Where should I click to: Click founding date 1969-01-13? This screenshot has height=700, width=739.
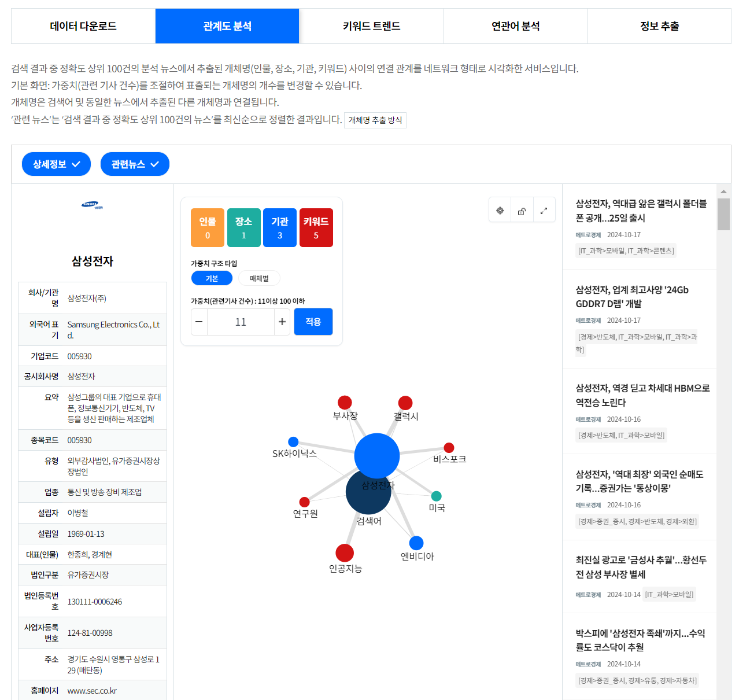coord(86,534)
